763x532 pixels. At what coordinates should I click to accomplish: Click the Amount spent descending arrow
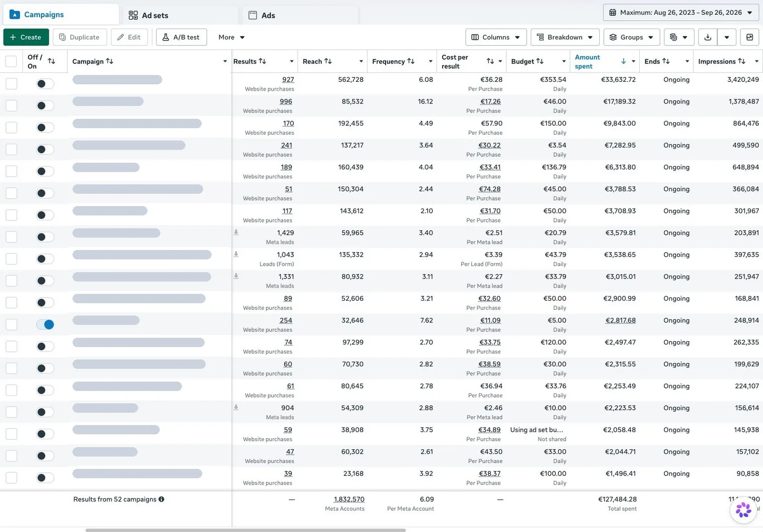coord(623,61)
